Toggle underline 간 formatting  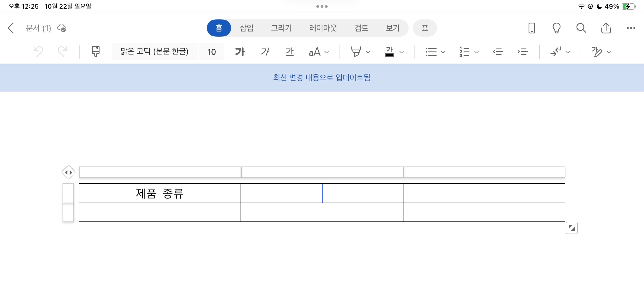[290, 51]
